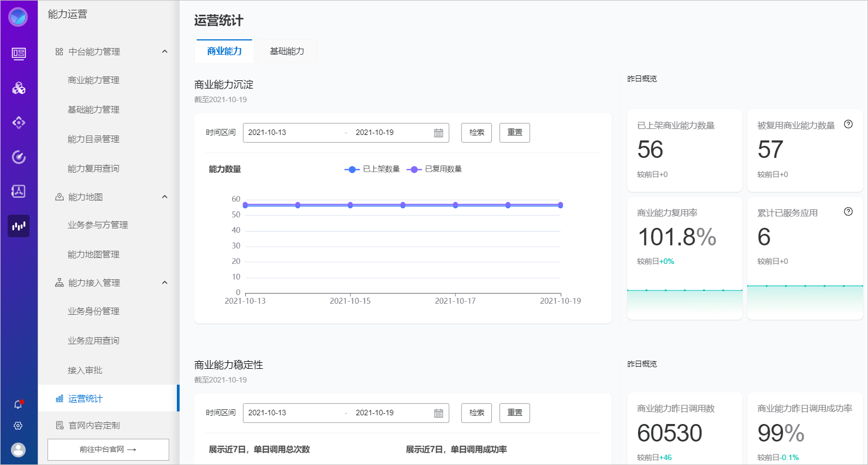Open 业务参与方管理 menu item
The width and height of the screenshot is (868, 465).
[98, 225]
